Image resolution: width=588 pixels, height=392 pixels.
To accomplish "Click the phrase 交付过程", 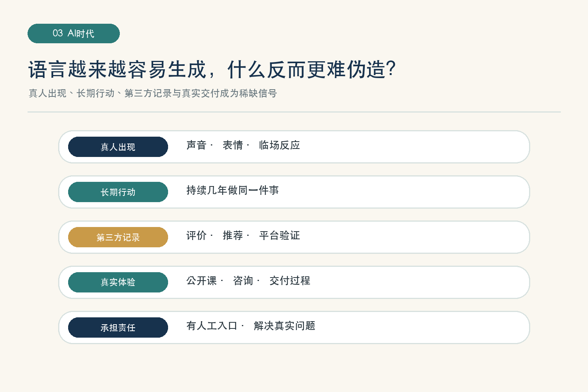I will point(290,281).
